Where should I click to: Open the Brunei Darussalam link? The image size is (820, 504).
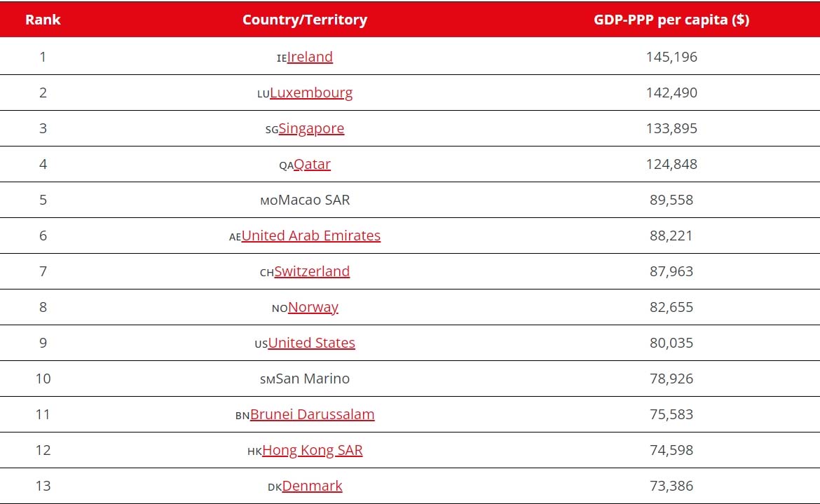[x=312, y=414]
